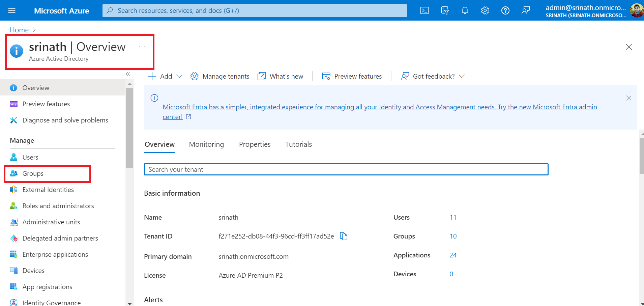644x306 pixels.
Task: Click the help question mark icon
Action: coord(505,10)
